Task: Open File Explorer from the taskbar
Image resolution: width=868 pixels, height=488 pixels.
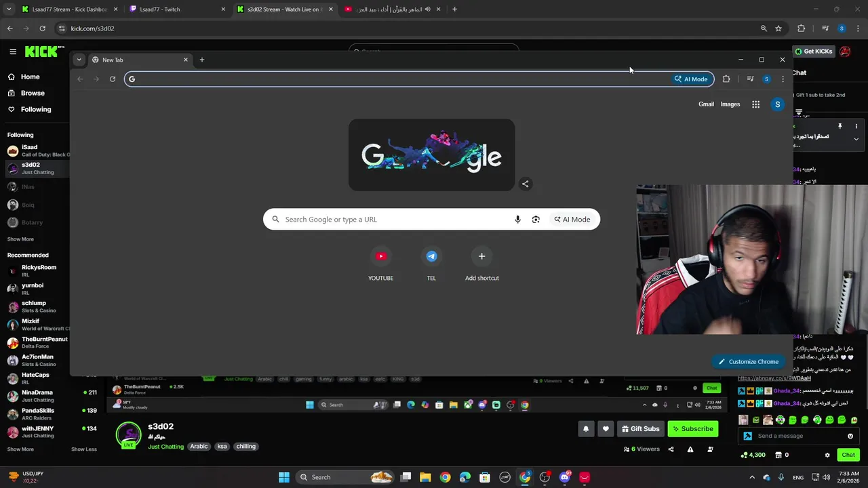Action: tap(425, 477)
